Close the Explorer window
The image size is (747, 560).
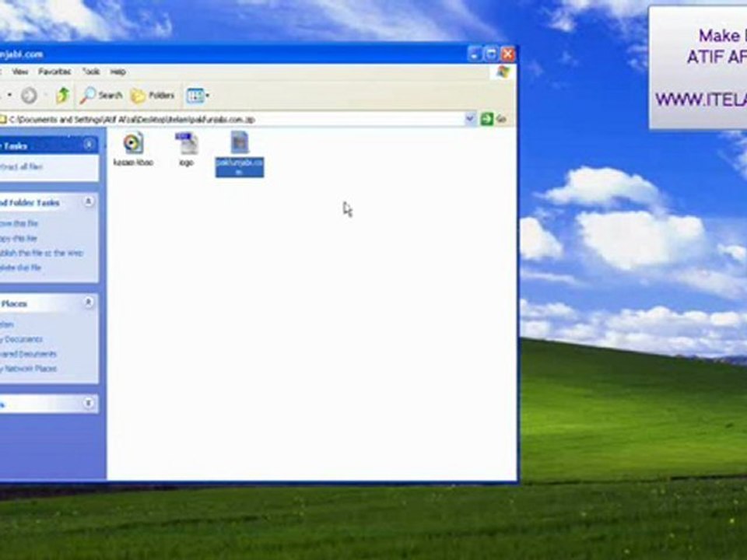coord(508,54)
